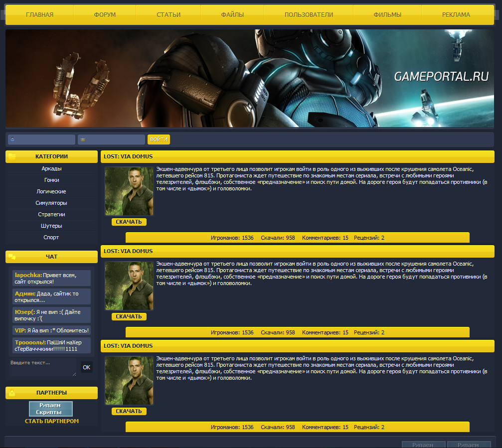Open the РЕКЛАМА menu item

tap(456, 15)
